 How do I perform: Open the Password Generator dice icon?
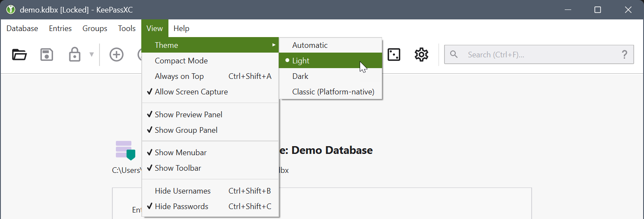[x=394, y=55]
